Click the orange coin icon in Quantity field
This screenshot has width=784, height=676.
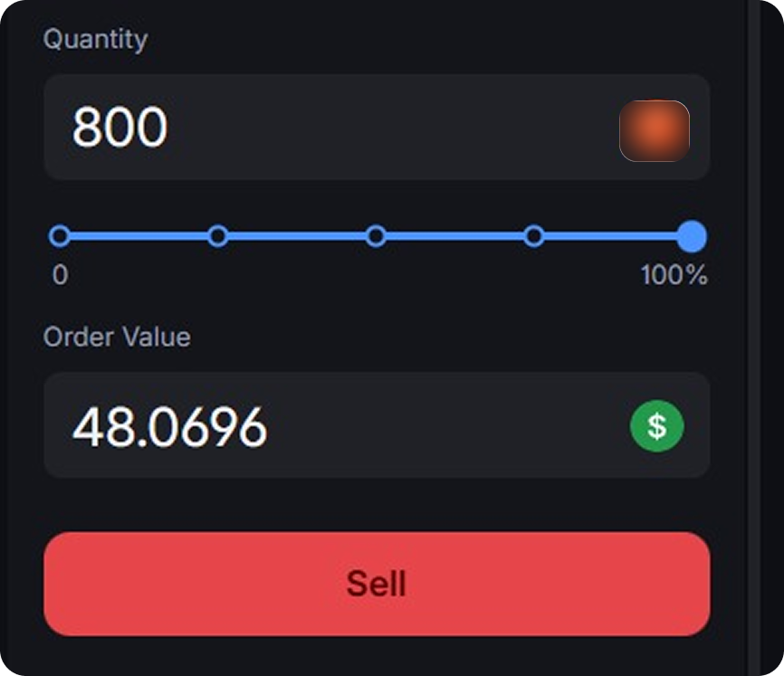pyautogui.click(x=654, y=131)
